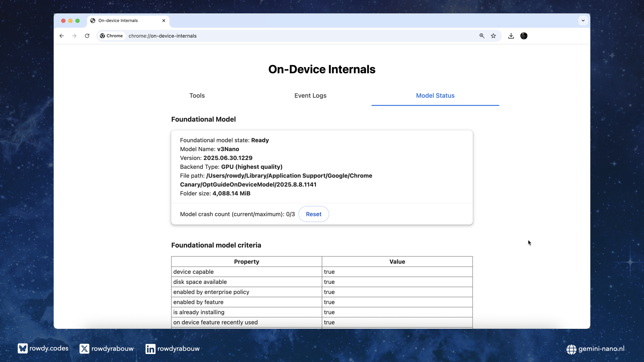Bookmark this page with the star icon
The width and height of the screenshot is (644, 362).
[x=493, y=36]
